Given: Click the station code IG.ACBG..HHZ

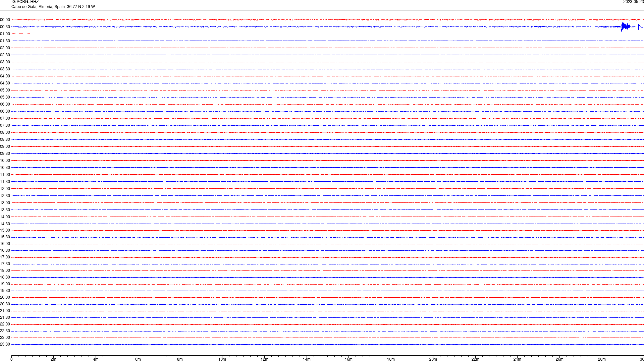Looking at the screenshot, I should [25, 2].
